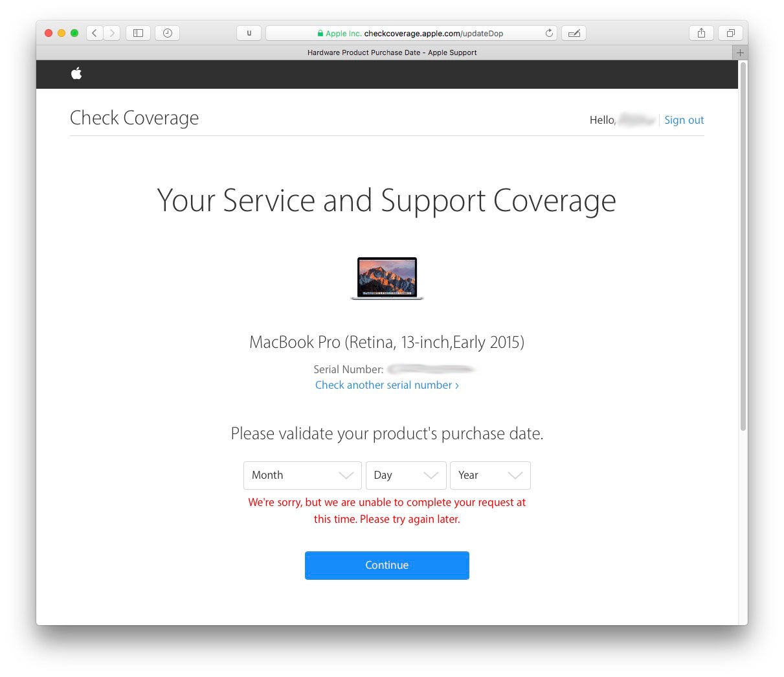The image size is (784, 677).
Task: Open the Month dropdown
Action: coord(302,475)
